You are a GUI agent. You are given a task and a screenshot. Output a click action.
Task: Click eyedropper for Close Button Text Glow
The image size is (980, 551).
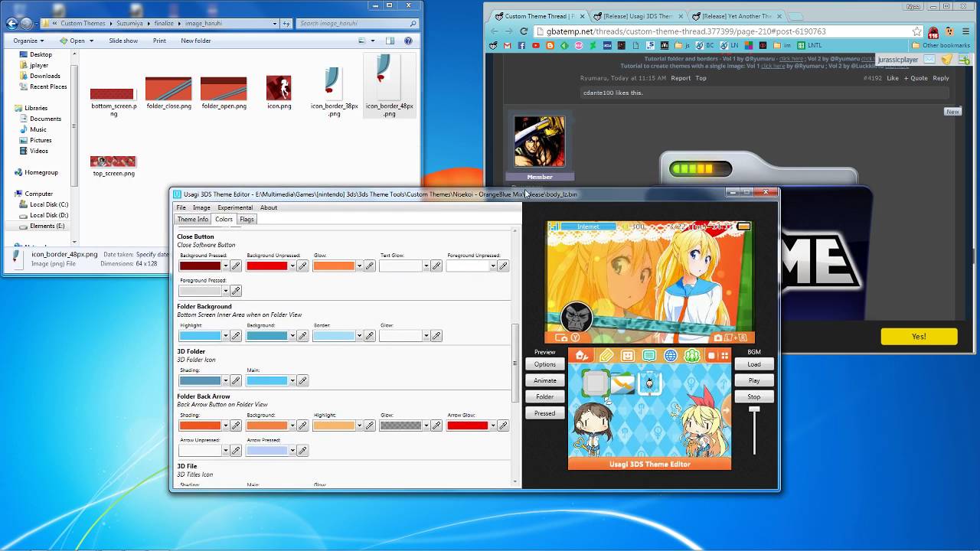coord(436,266)
